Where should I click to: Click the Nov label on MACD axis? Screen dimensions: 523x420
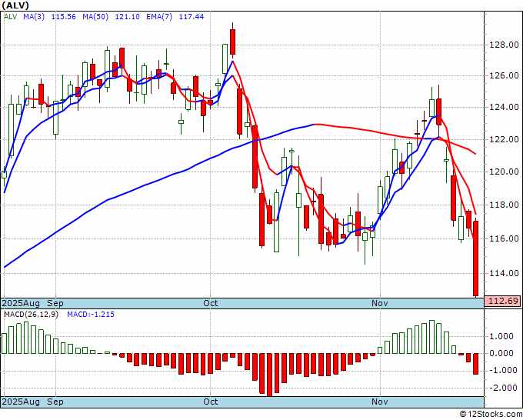(380, 402)
